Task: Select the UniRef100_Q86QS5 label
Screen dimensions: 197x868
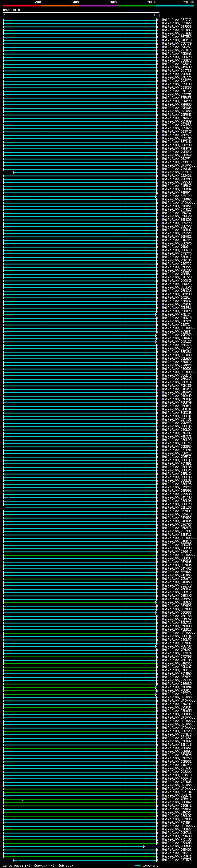Action: pos(177,684)
